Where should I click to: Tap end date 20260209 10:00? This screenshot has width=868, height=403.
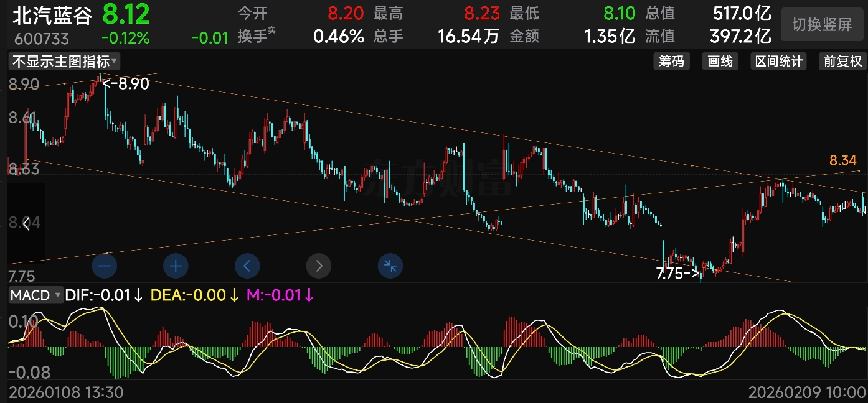point(806,392)
